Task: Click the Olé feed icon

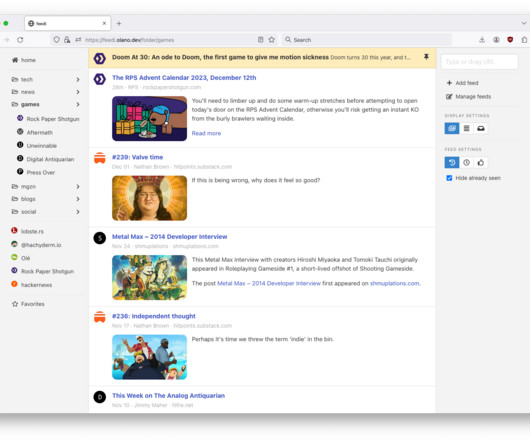Action: pyautogui.click(x=14, y=257)
